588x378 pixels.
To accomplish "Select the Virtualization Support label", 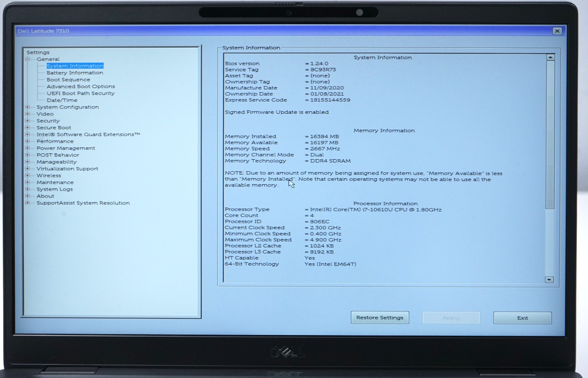I will (67, 169).
